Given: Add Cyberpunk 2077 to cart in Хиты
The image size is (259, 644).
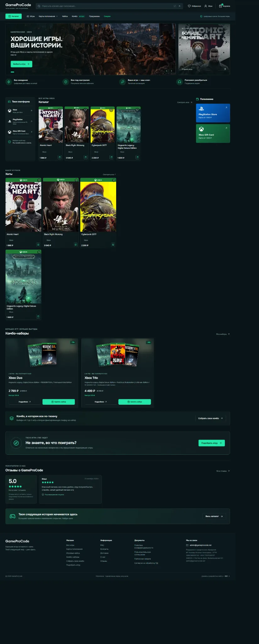Looking at the screenshot, I should (113, 245).
